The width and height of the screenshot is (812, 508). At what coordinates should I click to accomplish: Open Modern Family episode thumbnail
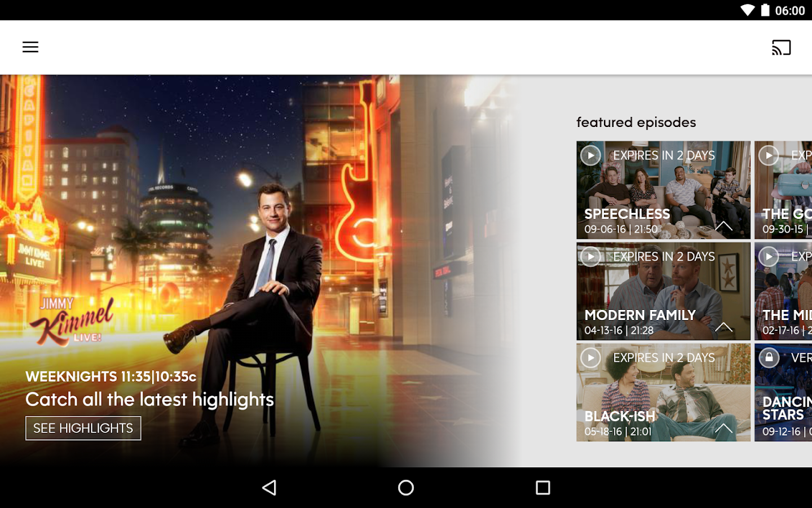tap(663, 291)
